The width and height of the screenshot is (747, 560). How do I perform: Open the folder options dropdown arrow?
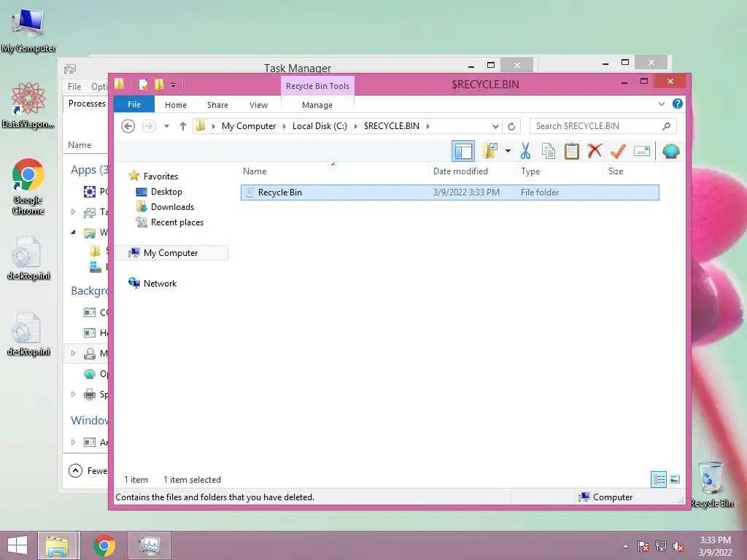coord(508,152)
